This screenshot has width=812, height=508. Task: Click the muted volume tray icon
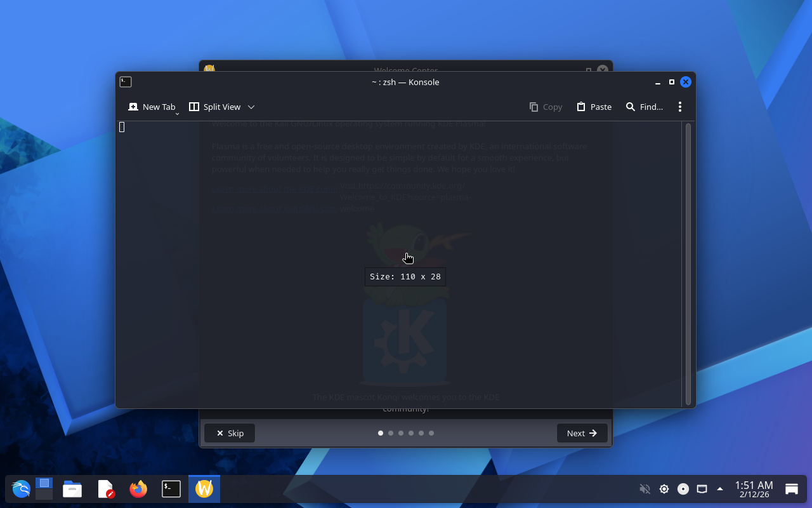point(645,489)
